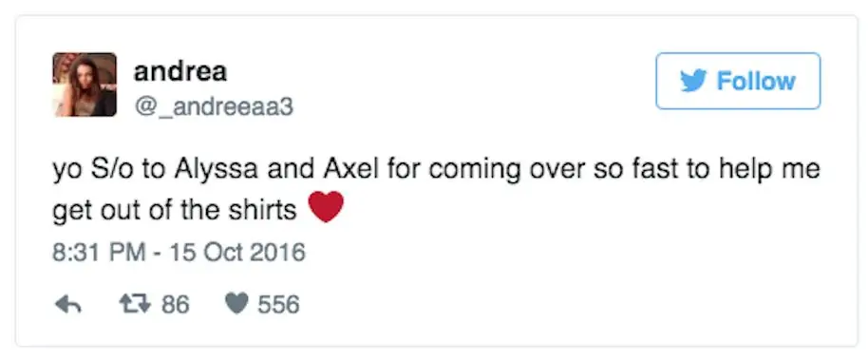Retweet using the retweet arrows icon
The image size is (868, 360).
133,304
